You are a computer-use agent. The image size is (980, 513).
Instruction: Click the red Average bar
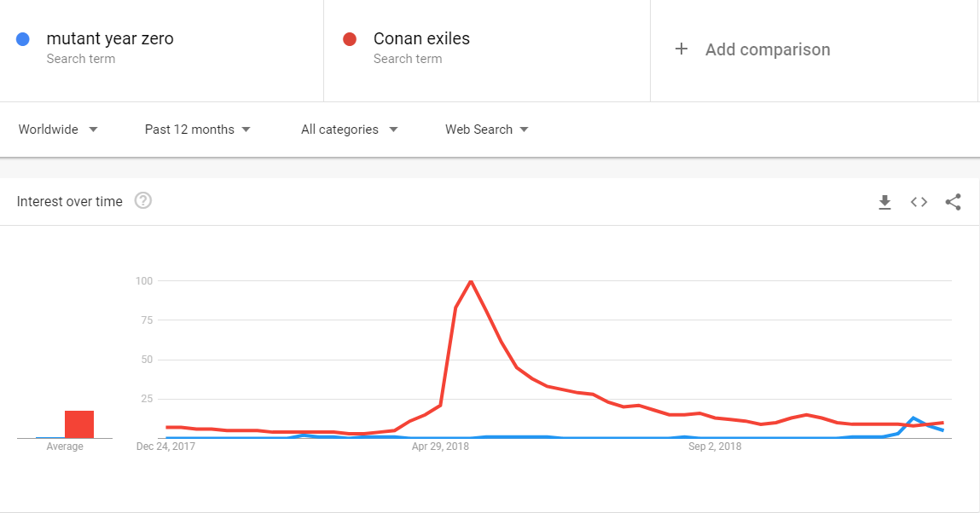click(79, 424)
